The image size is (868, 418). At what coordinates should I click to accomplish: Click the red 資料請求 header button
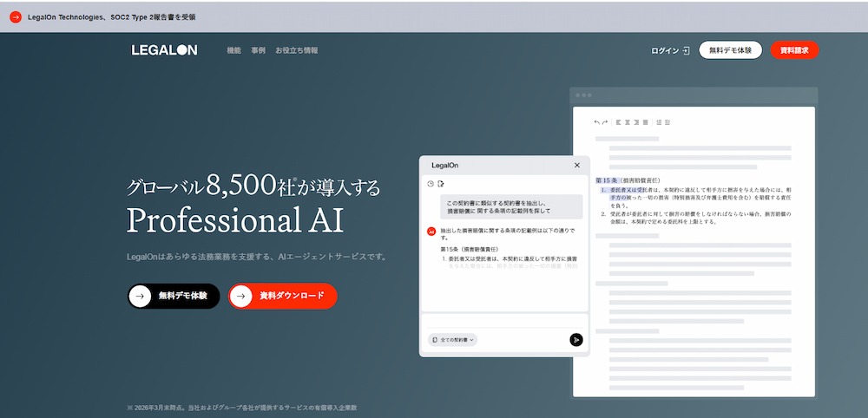click(x=794, y=49)
